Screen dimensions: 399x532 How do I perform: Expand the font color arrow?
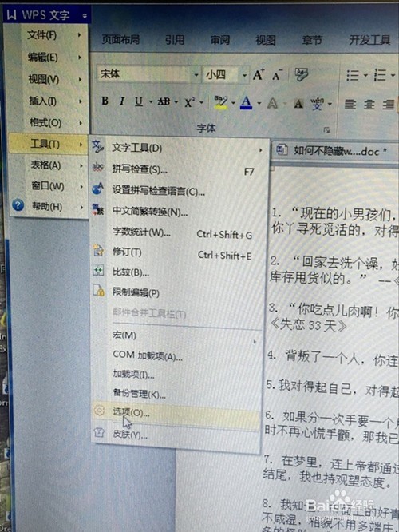click(x=259, y=103)
